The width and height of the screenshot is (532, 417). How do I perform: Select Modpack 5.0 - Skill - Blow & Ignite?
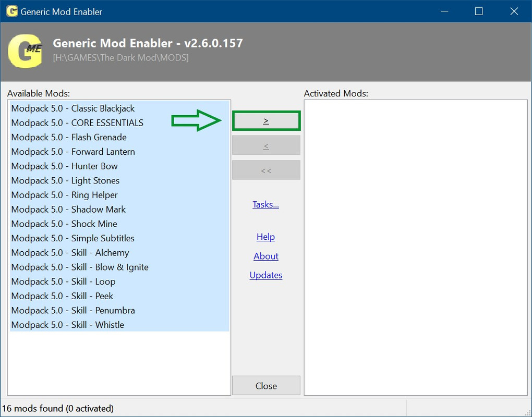119,267
